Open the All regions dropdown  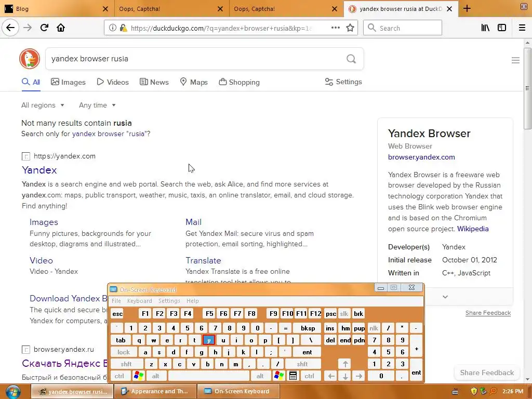43,105
